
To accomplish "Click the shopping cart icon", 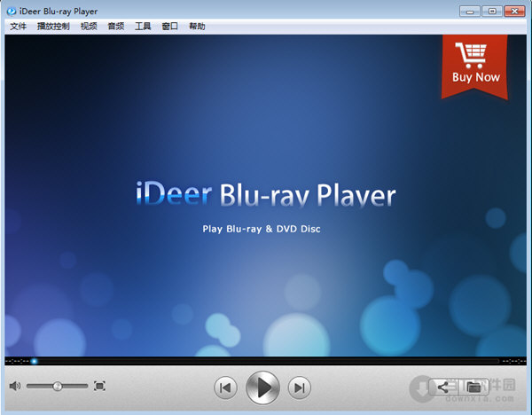I will (x=471, y=55).
